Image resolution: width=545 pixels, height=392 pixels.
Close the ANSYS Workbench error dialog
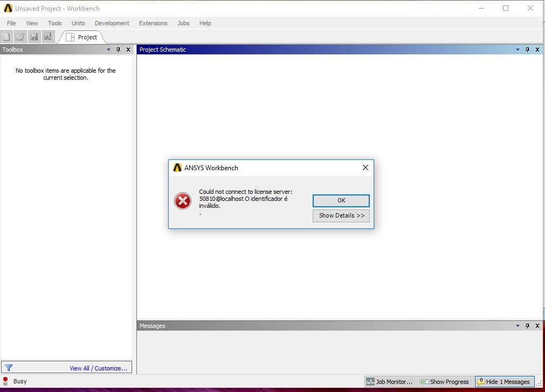[x=365, y=167]
